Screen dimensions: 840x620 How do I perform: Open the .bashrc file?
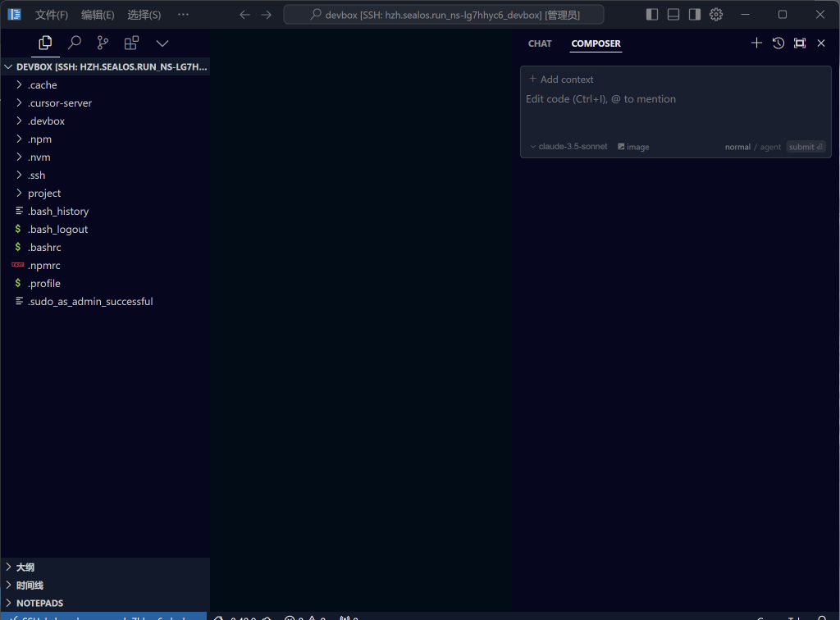pyautogui.click(x=44, y=248)
